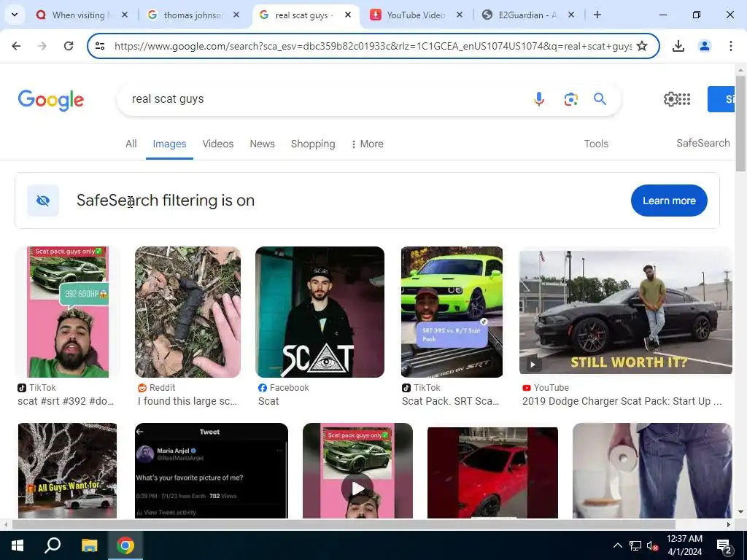Close the 'thomas johnson' tab
747x560 pixels.
click(x=236, y=15)
